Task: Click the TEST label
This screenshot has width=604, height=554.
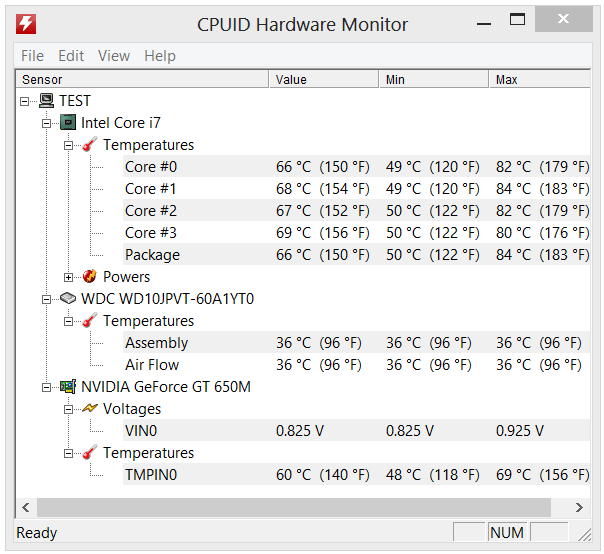Action: (75, 101)
